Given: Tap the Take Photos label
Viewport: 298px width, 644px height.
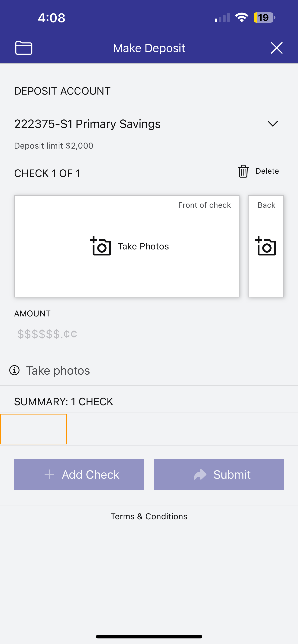Looking at the screenshot, I should click(143, 246).
